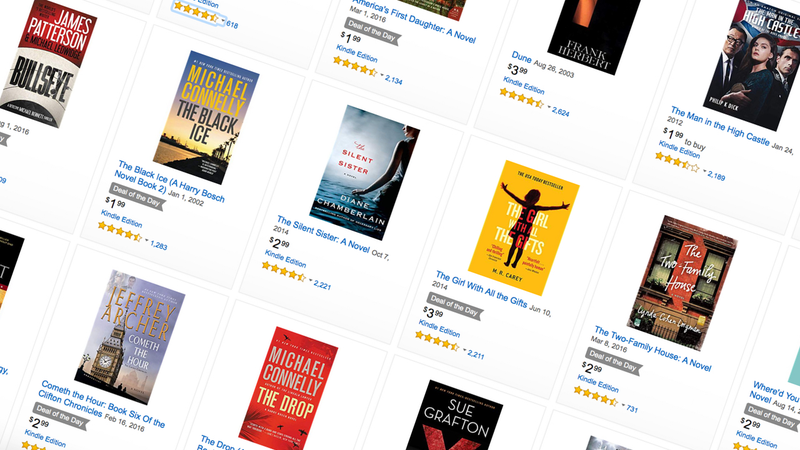The width and height of the screenshot is (800, 450).
Task: Open 'The Black Ice (A Harry Bosch Novel Book 2)' title link
Action: point(168,183)
